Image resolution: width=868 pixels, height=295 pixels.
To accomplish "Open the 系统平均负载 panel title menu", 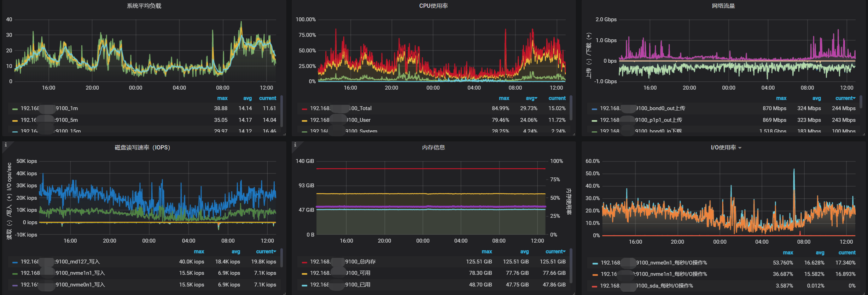I will (x=144, y=6).
